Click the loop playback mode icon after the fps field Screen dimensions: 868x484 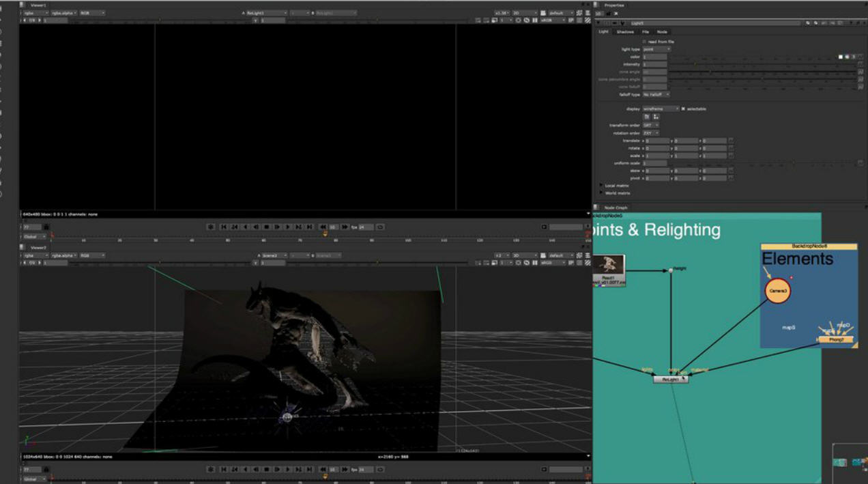pos(381,227)
